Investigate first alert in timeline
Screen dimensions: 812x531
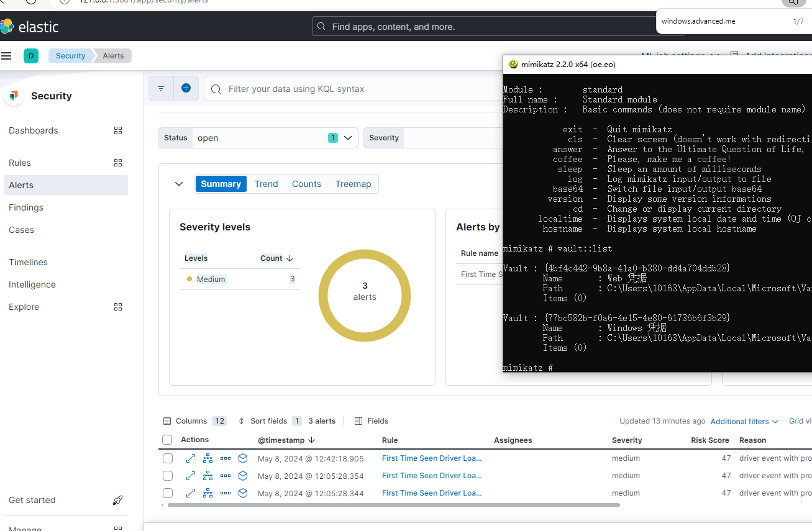[x=243, y=458]
